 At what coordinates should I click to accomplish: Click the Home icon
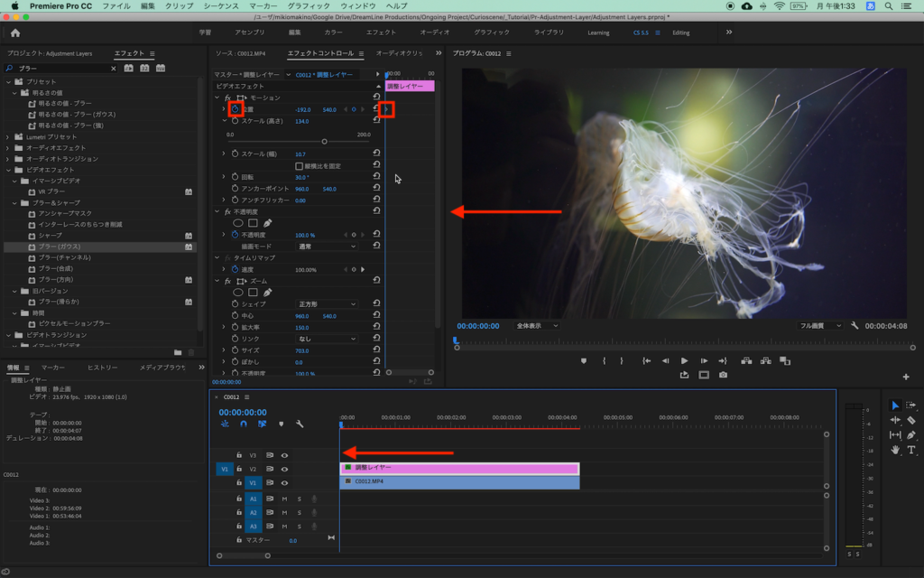coord(15,33)
